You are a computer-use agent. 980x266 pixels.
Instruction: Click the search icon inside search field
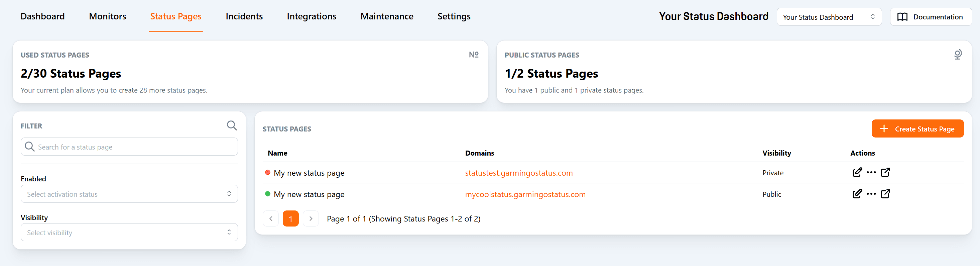coord(29,147)
